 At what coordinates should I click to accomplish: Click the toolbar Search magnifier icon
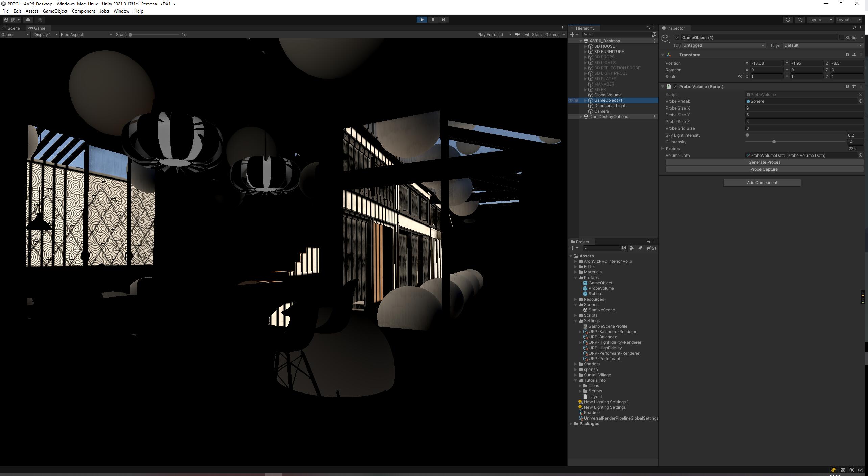click(x=800, y=20)
